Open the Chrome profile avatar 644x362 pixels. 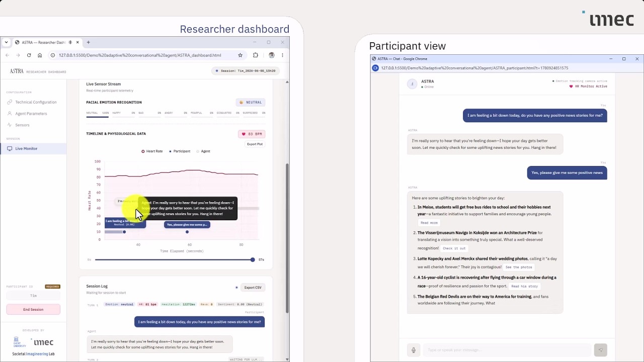[272, 55]
